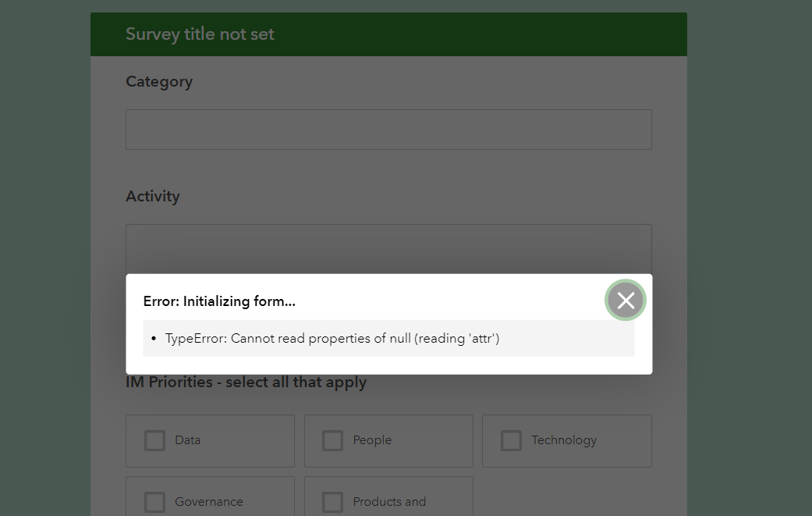This screenshot has height=516, width=812.
Task: Click the Category field label
Action: 159,81
